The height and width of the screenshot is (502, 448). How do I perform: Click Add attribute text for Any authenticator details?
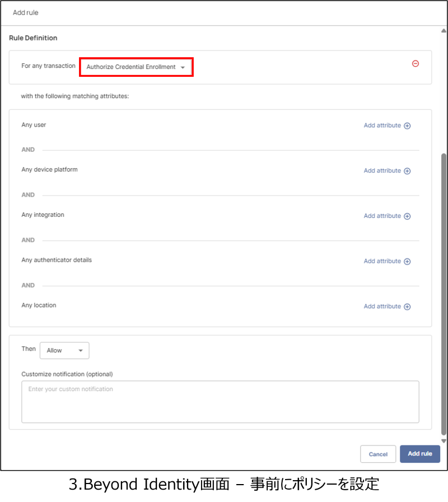382,261
